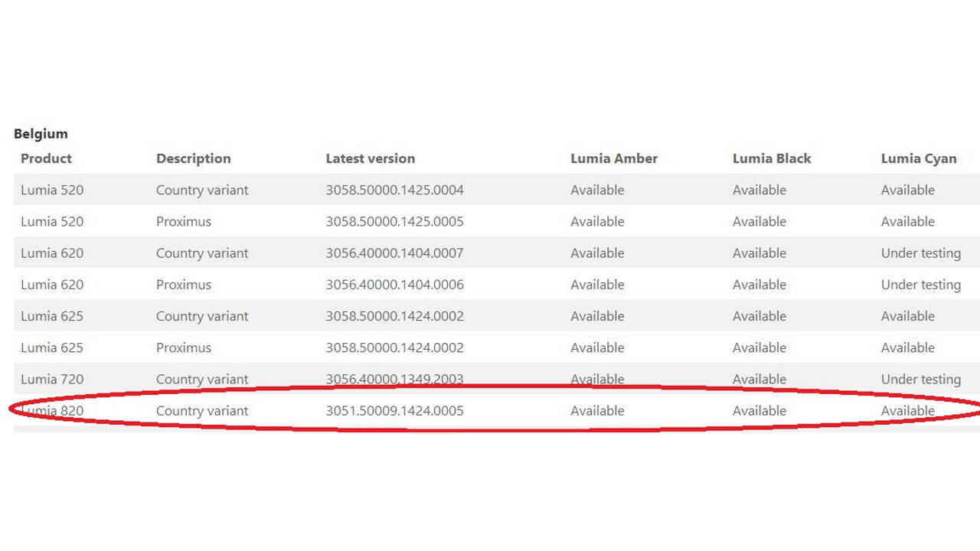Screen dimensions: 980x551
Task: Click the circled Lumia 820 row
Action: (x=52, y=410)
